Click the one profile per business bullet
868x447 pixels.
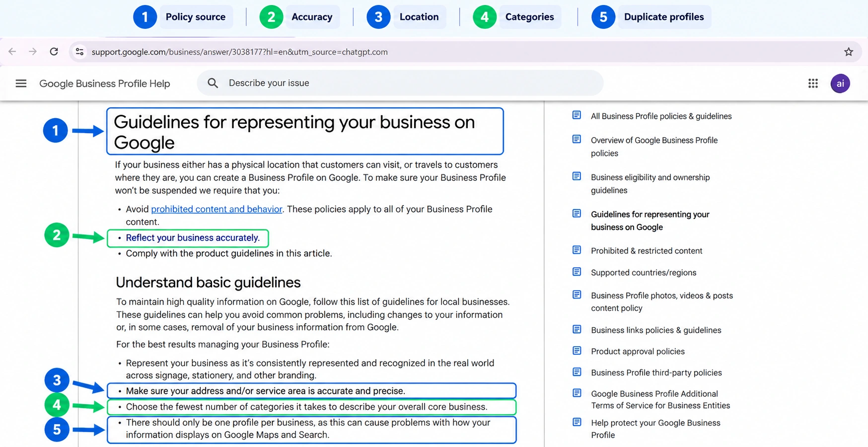[308, 429]
